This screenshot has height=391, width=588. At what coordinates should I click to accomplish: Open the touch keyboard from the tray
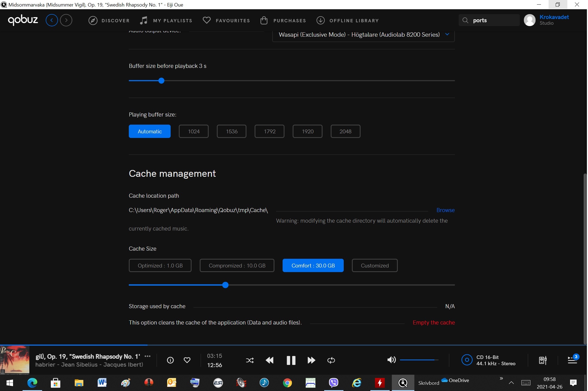[x=526, y=383]
